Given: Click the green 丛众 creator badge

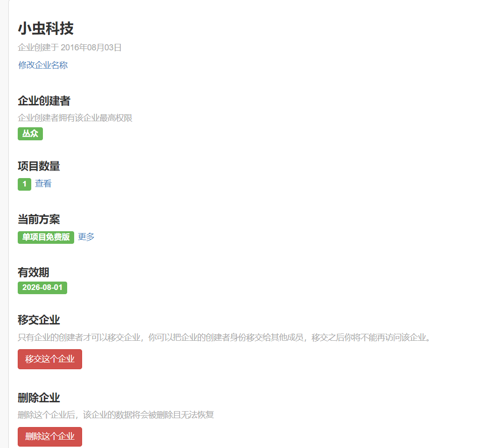Looking at the screenshot, I should pos(30,134).
